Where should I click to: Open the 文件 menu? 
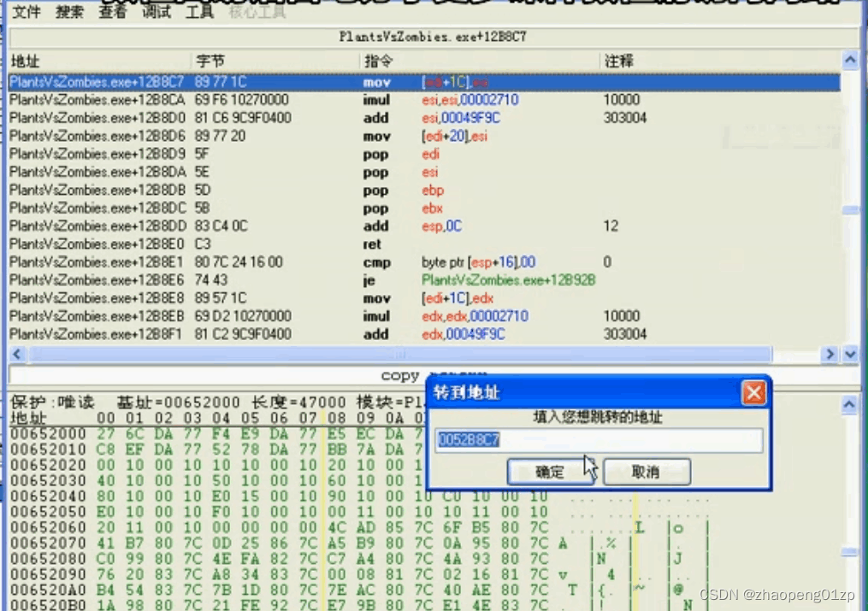tap(26, 12)
